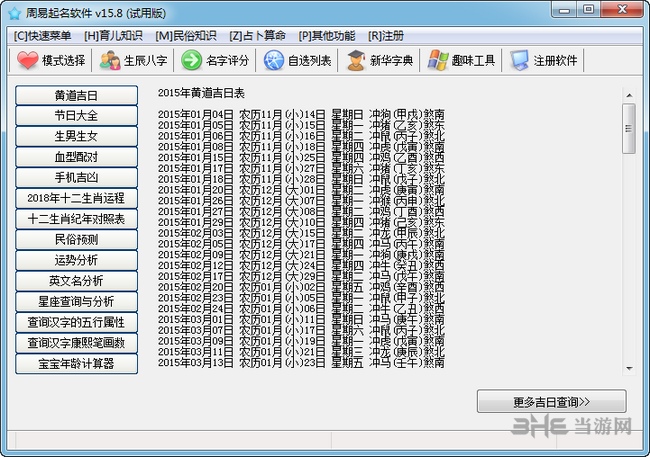Click the 注册软件 toolbar label

coord(555,61)
